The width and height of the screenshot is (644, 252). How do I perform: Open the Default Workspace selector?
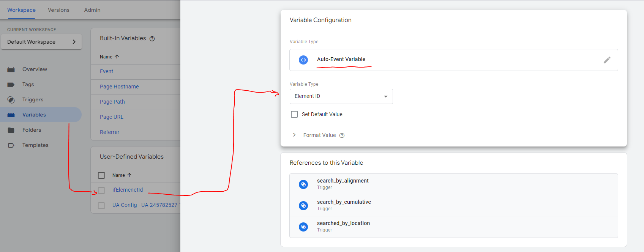point(41,42)
